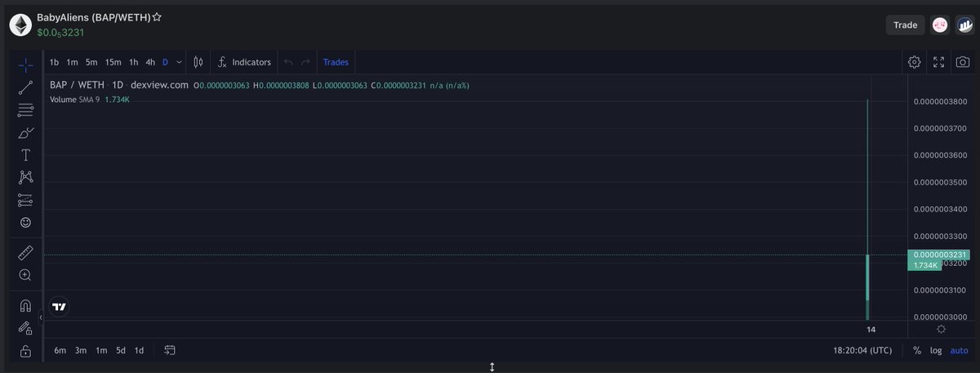This screenshot has height=373, width=980.
Task: Toggle the Trades display
Action: [336, 62]
